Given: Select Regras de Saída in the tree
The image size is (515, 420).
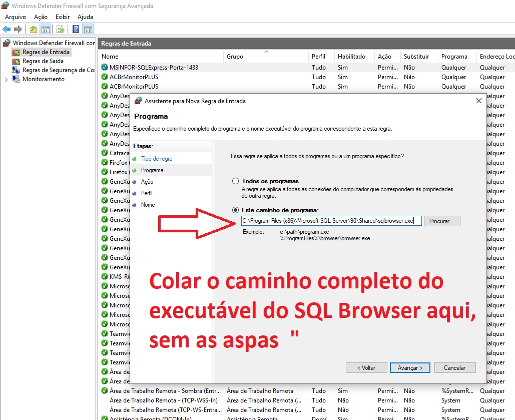Looking at the screenshot, I should (x=43, y=61).
